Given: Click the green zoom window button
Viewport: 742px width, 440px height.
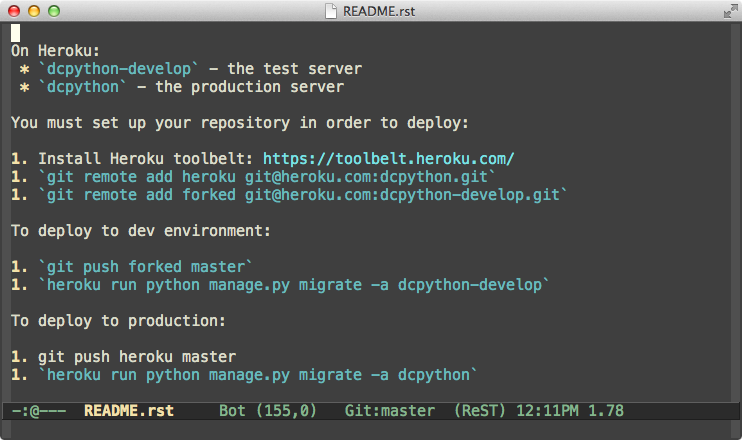Looking at the screenshot, I should click(x=54, y=11).
